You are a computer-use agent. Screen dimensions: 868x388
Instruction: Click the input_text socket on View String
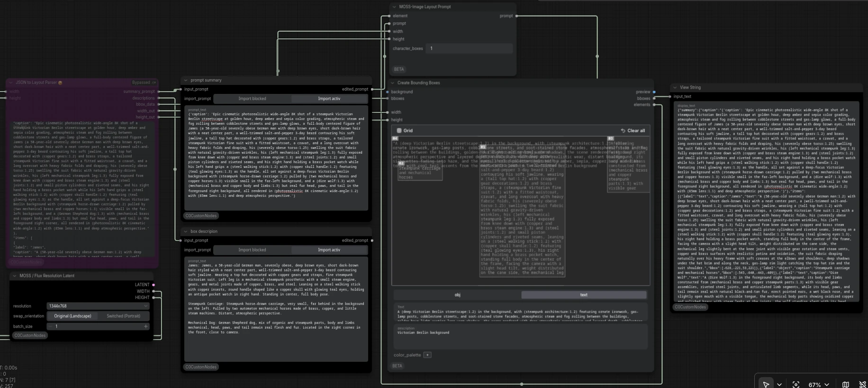670,96
